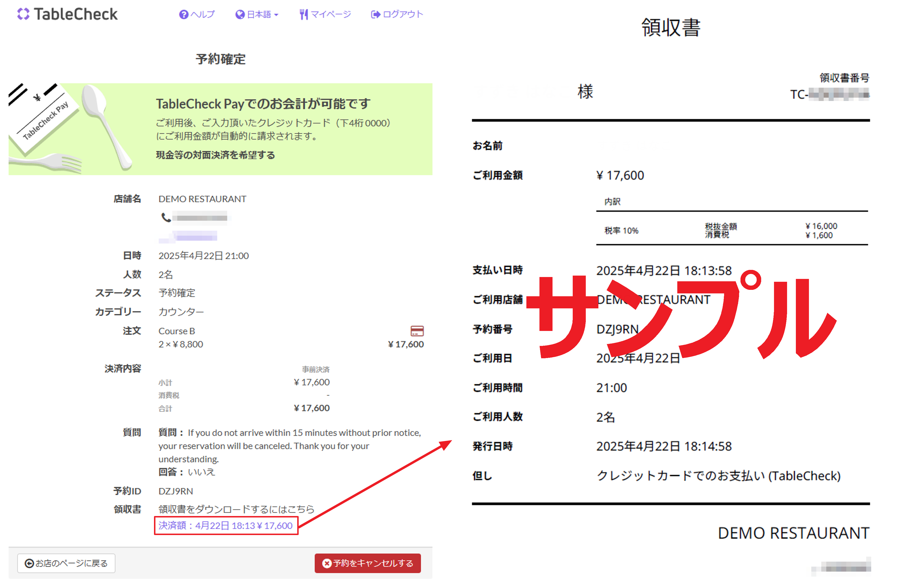Click the category value カウンター

click(x=181, y=311)
